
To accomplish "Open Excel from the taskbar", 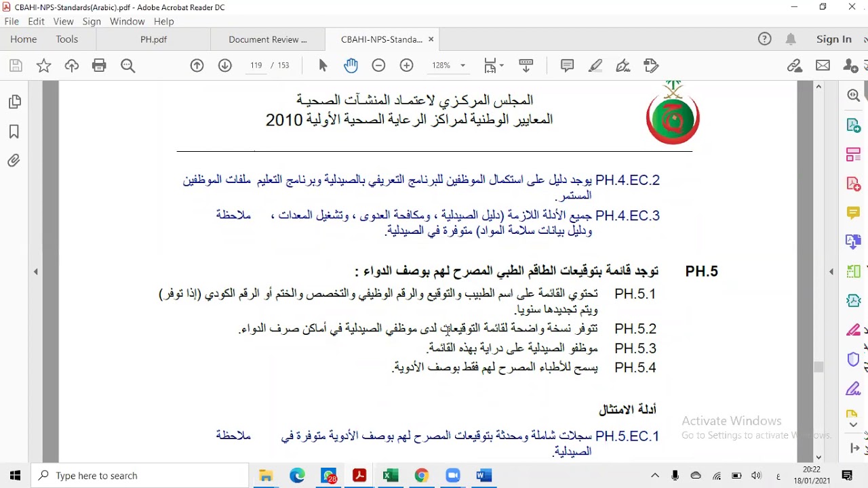I will tap(390, 476).
